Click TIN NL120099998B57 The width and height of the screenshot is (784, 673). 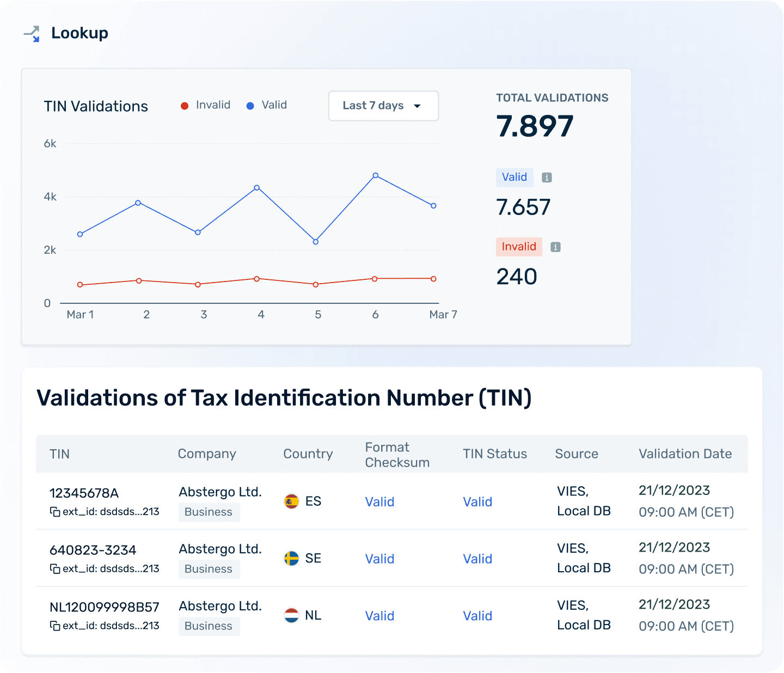click(105, 607)
